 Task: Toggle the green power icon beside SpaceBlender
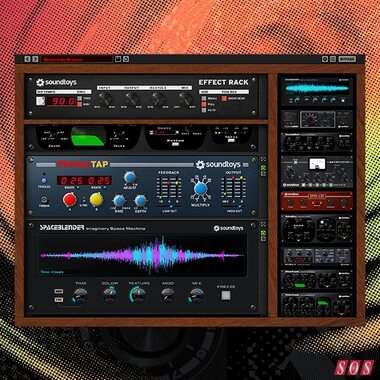[x=263, y=233]
